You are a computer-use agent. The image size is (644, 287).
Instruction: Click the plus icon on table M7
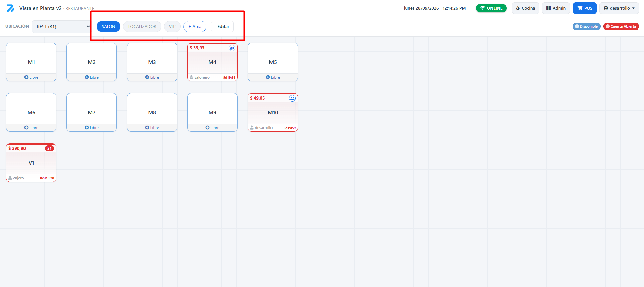click(87, 128)
